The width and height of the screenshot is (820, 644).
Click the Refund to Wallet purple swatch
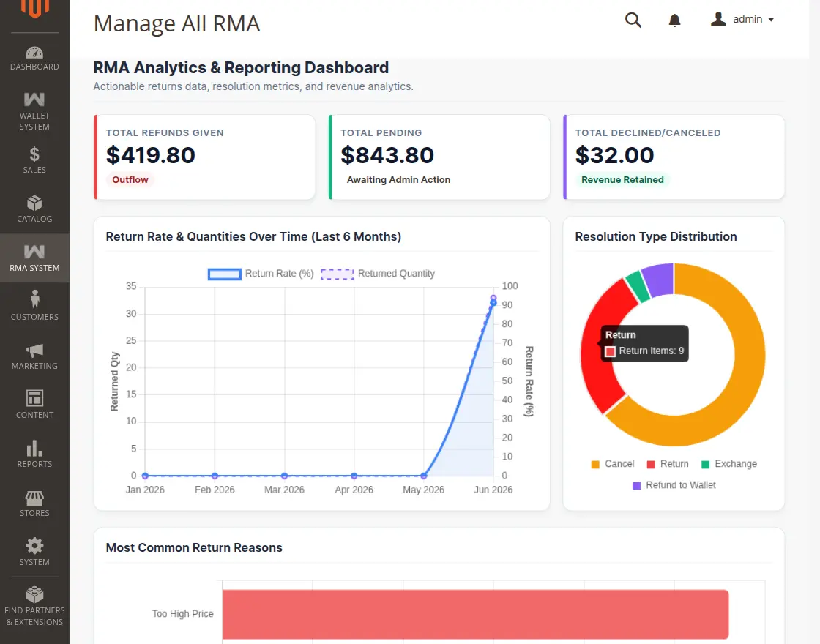click(x=636, y=486)
